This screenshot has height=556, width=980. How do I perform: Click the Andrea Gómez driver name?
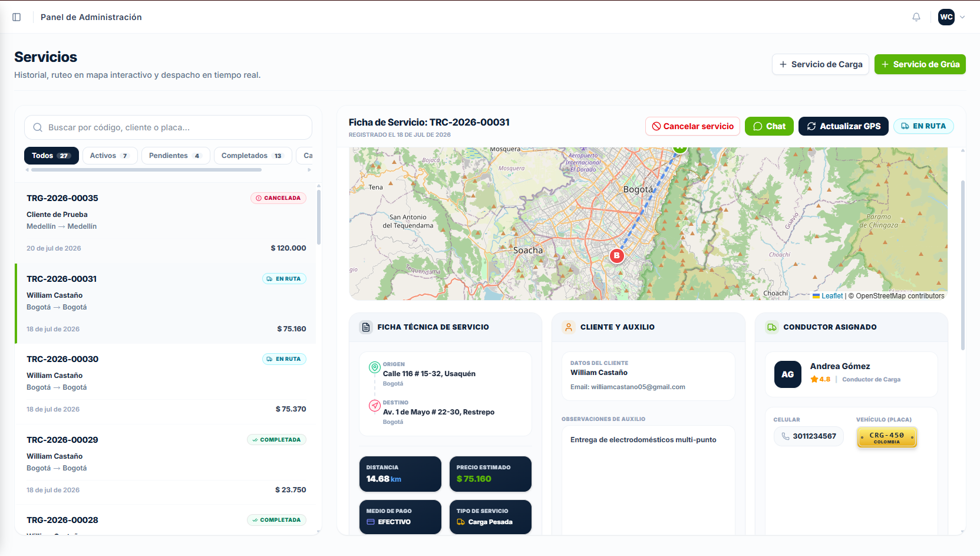pyautogui.click(x=840, y=366)
